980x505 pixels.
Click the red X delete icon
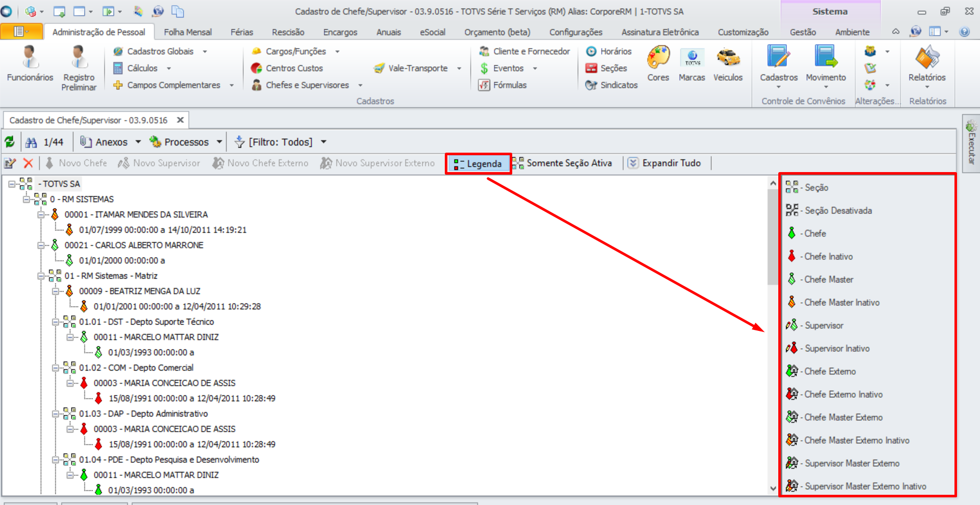[x=29, y=163]
